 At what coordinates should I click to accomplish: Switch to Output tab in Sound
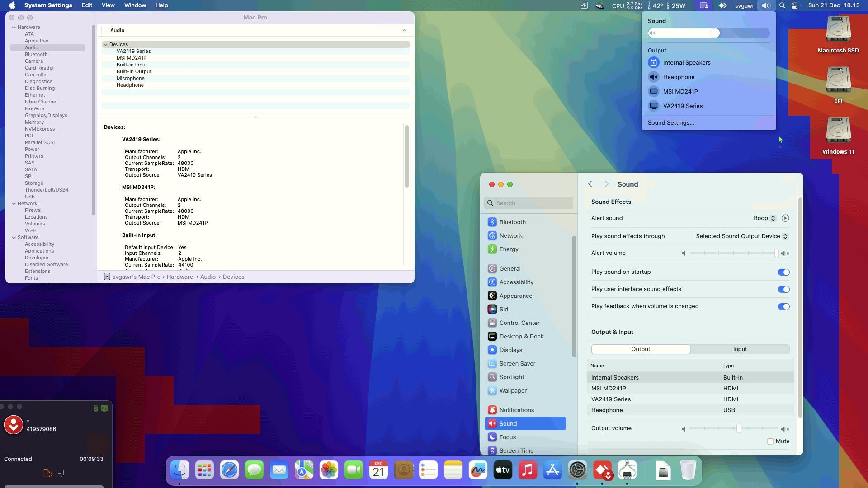[x=641, y=349]
